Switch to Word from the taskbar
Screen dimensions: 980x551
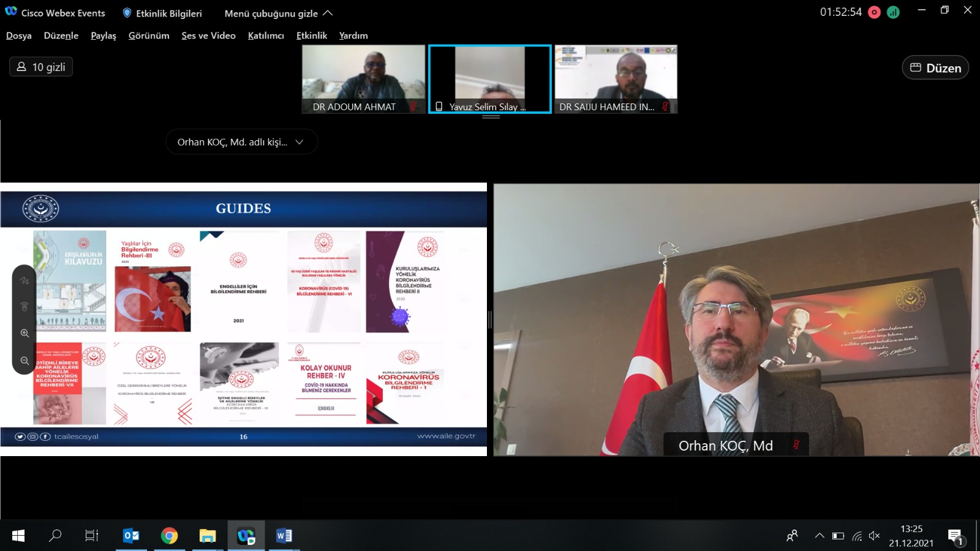[284, 536]
